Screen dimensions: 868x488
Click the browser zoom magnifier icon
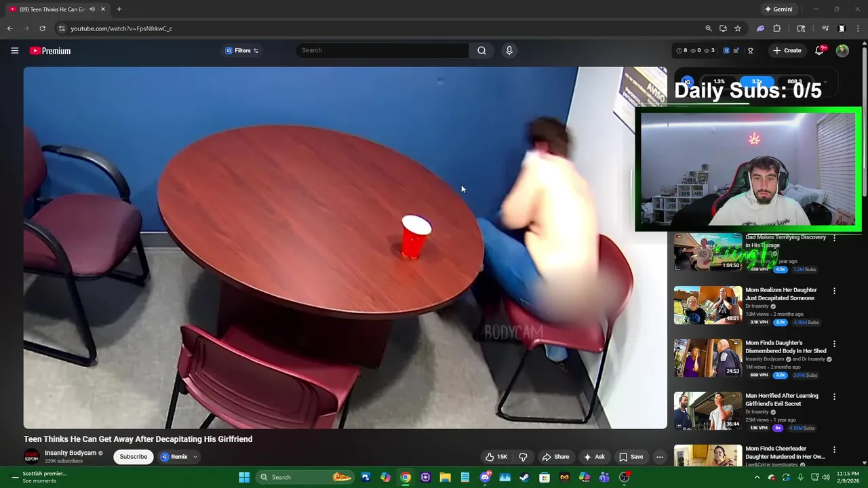[709, 28]
